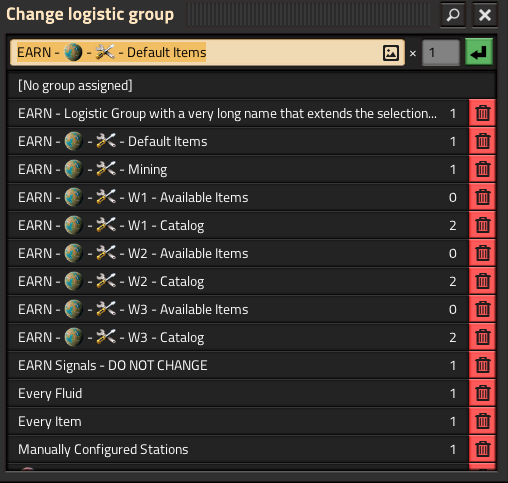The height and width of the screenshot is (483, 508).
Task: Choose the 'Every Item' group
Action: [x=238, y=421]
